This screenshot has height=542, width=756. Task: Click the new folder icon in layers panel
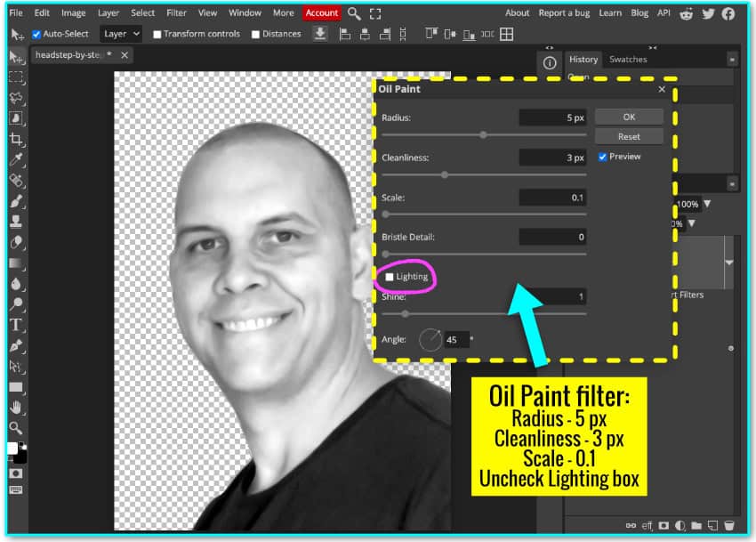pyautogui.click(x=696, y=526)
